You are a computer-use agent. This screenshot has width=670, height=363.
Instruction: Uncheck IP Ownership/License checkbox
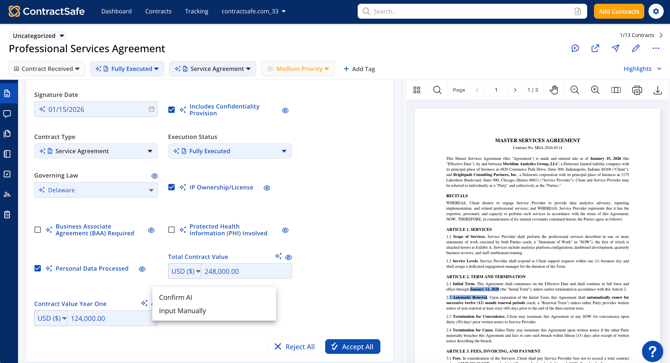point(171,187)
